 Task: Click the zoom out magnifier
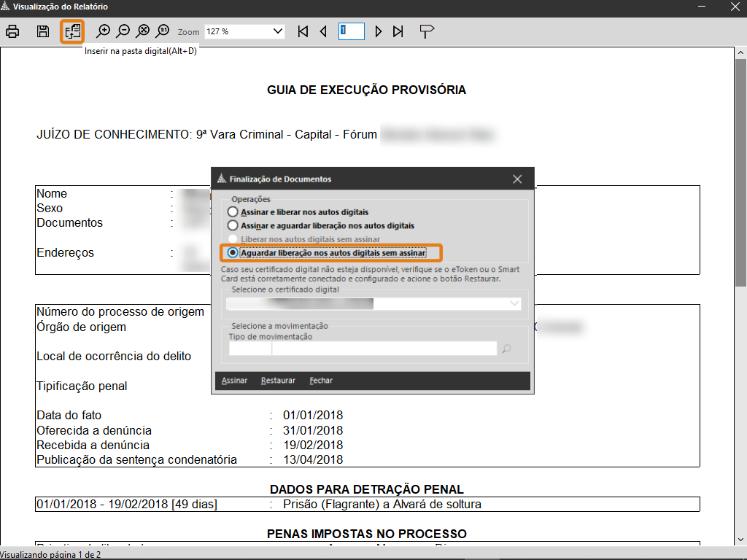click(x=123, y=31)
